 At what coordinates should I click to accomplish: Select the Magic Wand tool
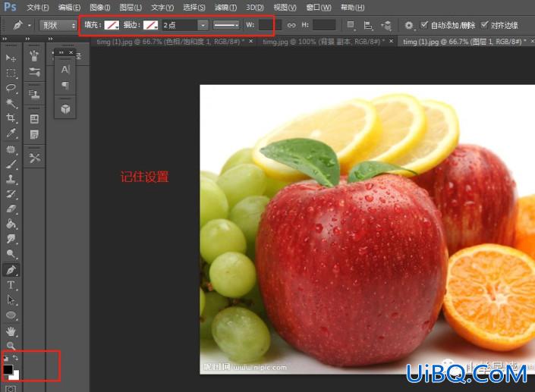[x=11, y=103]
